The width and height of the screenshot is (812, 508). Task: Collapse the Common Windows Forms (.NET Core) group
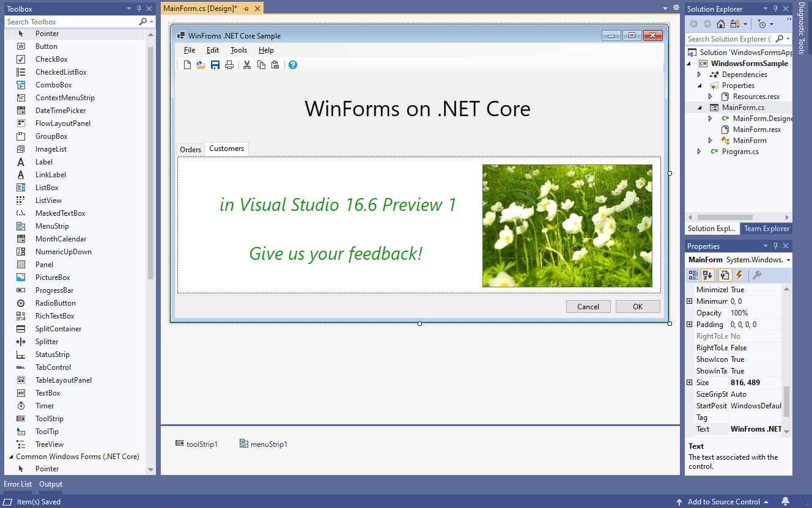click(x=10, y=457)
